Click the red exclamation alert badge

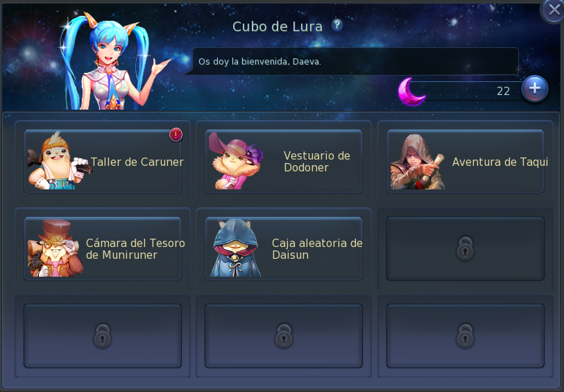176,135
